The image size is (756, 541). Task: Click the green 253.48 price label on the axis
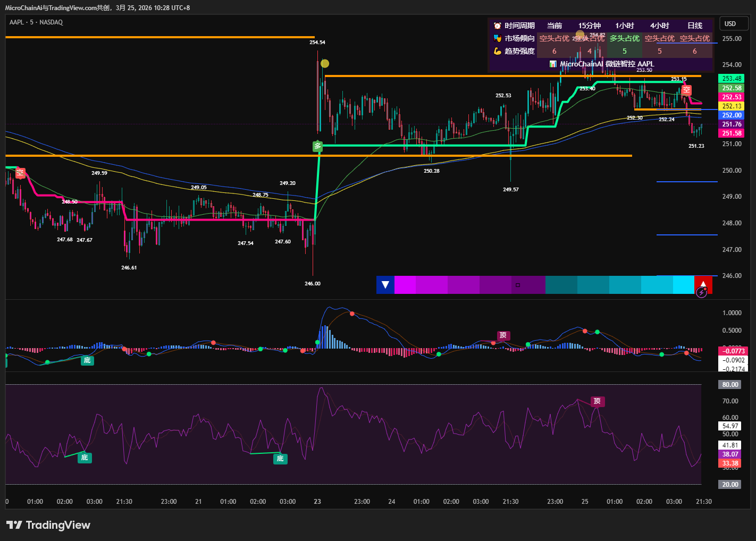(732, 79)
